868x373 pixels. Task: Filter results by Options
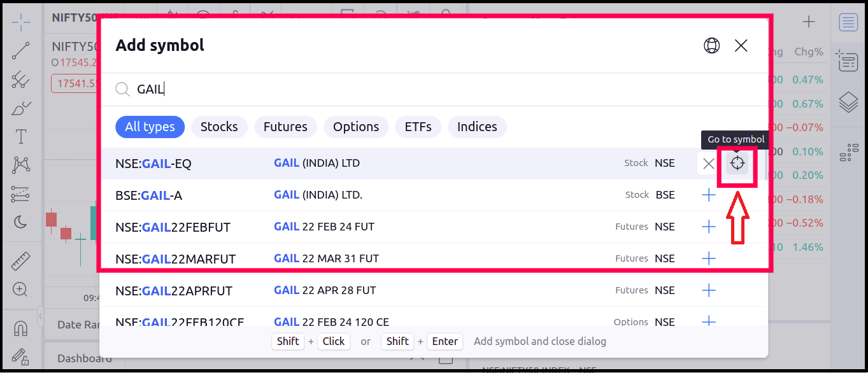(x=356, y=127)
